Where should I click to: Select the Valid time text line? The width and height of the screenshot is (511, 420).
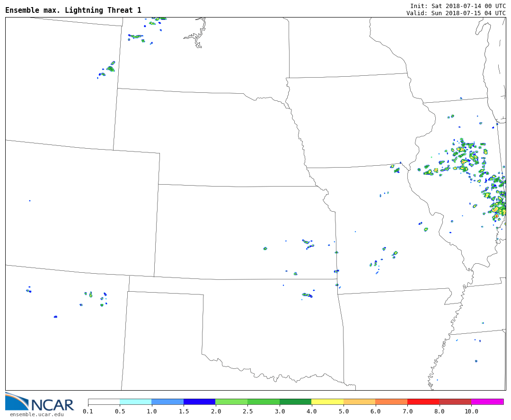click(456, 13)
